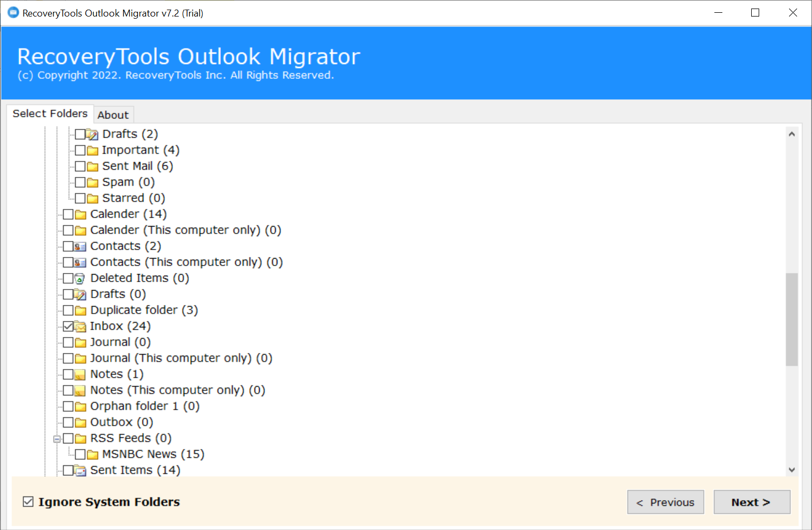Click the RSS Feeds folder icon

[x=81, y=438]
